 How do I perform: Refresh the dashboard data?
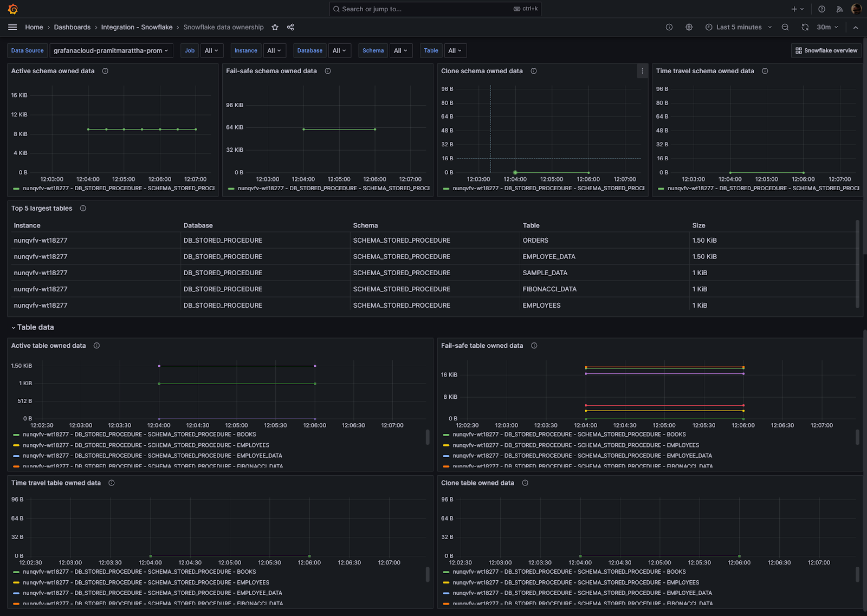[805, 27]
